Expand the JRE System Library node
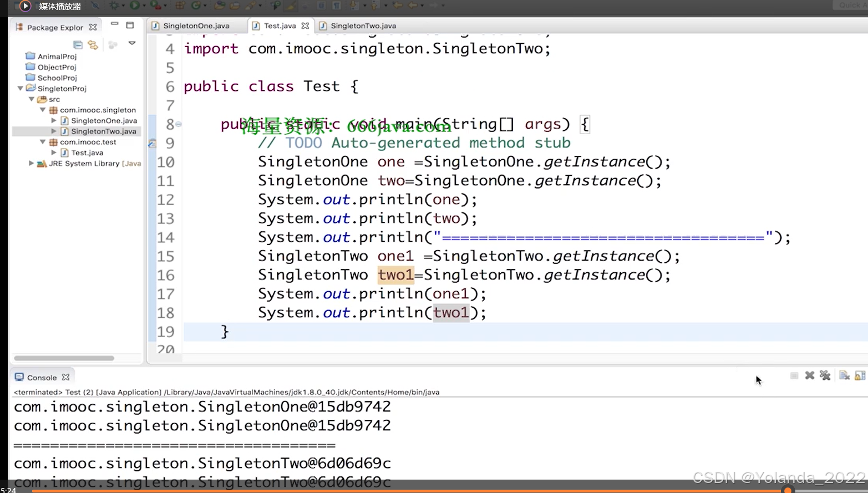This screenshot has height=493, width=868. pos(32,164)
